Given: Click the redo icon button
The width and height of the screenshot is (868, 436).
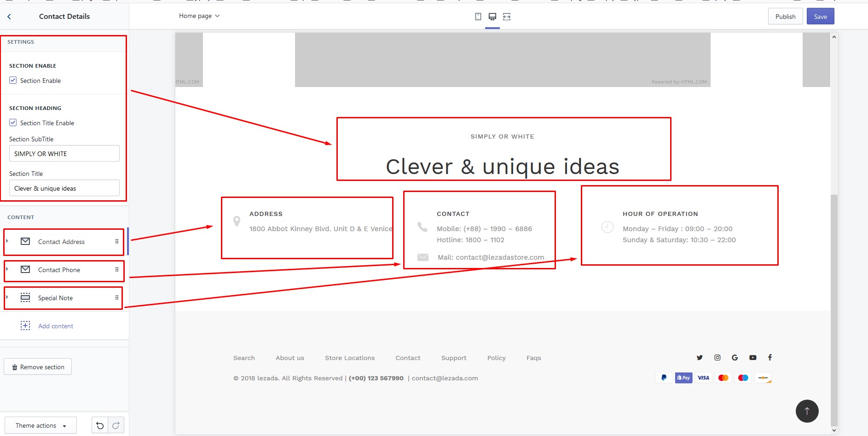Looking at the screenshot, I should 116,425.
